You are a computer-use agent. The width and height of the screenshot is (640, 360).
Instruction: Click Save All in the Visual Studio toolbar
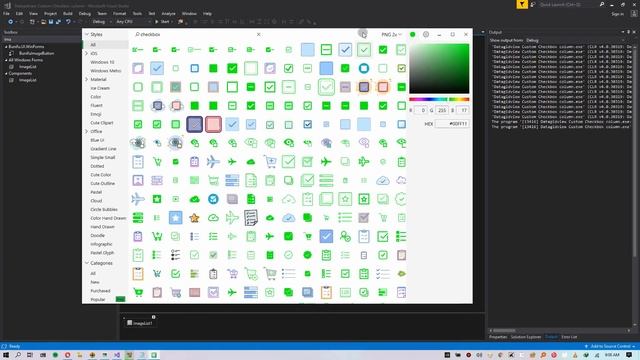click(58, 22)
